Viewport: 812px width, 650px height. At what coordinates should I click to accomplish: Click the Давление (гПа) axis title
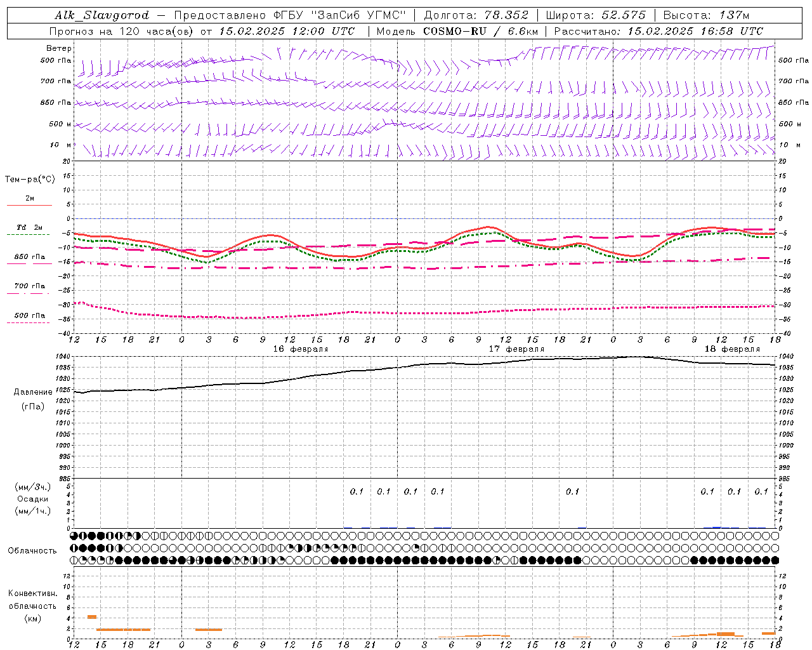[33, 399]
